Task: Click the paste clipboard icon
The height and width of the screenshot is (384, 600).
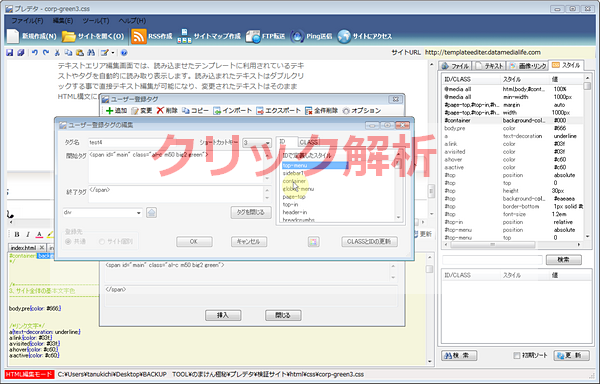Action: click(x=80, y=52)
